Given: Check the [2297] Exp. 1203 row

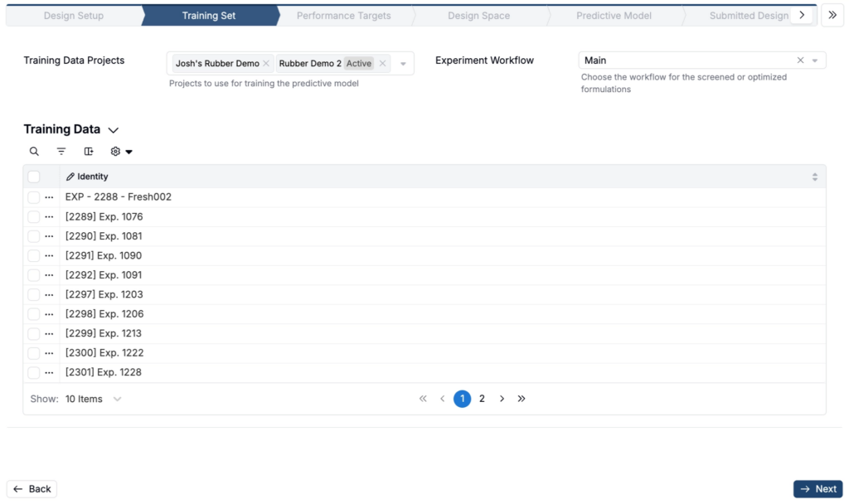Looking at the screenshot, I should click(33, 294).
